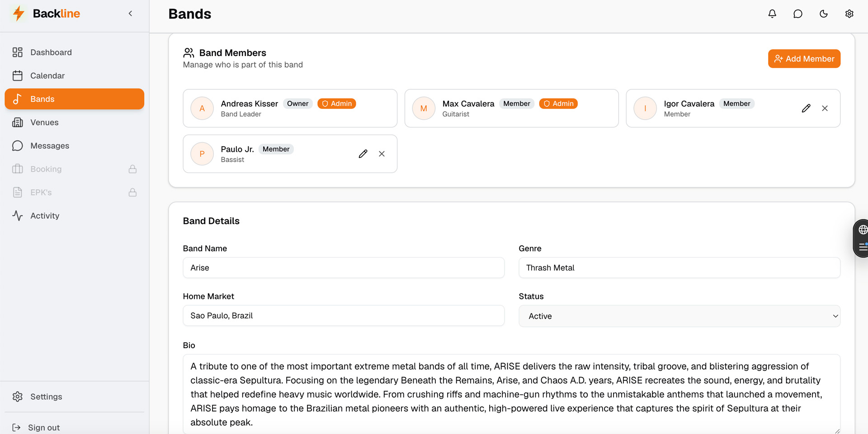Viewport: 868px width, 434px height.
Task: Remove Igor Cavalera with the X icon
Action: 825,108
